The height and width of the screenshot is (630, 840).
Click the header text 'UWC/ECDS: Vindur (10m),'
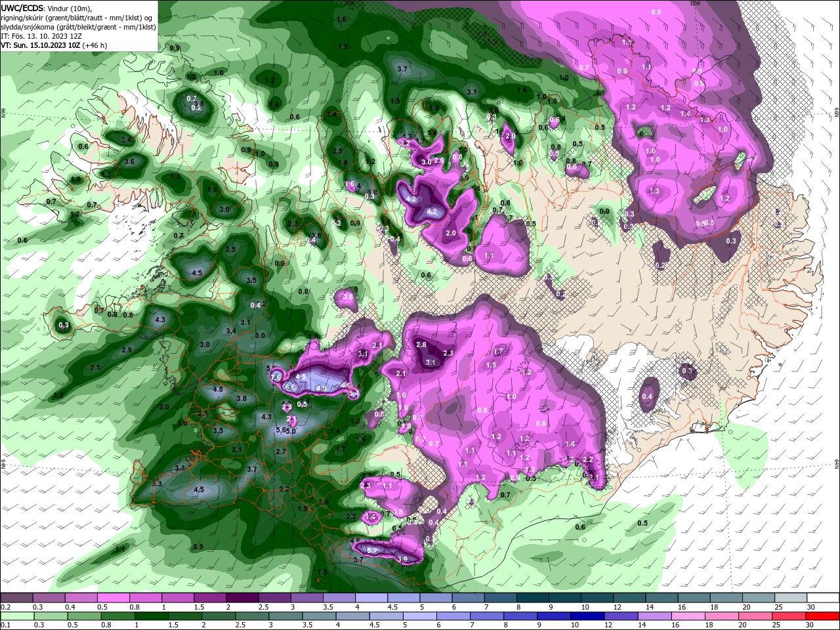[47, 8]
